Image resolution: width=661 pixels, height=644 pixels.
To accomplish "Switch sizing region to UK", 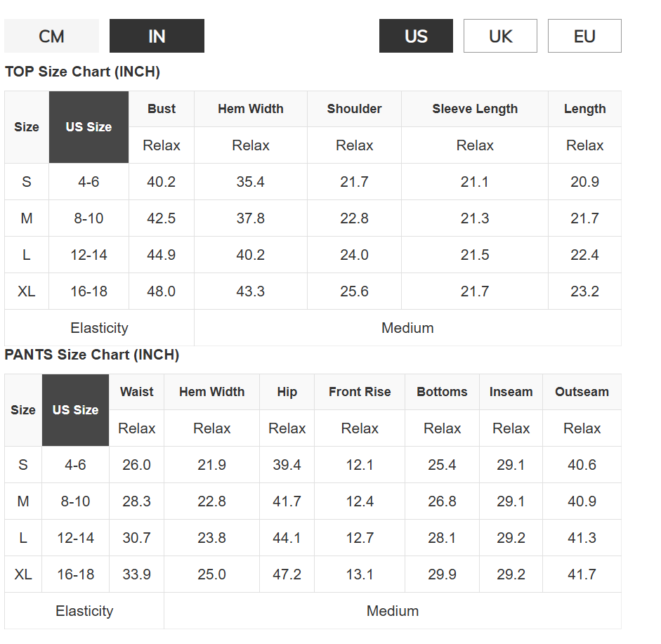I will 500,36.
